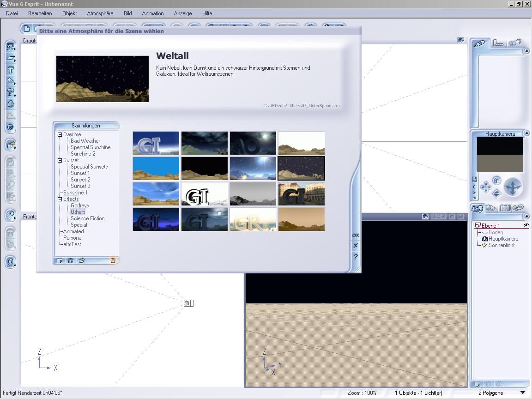Click the bottom icon of the left toolbar
The image size is (532, 399).
pos(11,262)
